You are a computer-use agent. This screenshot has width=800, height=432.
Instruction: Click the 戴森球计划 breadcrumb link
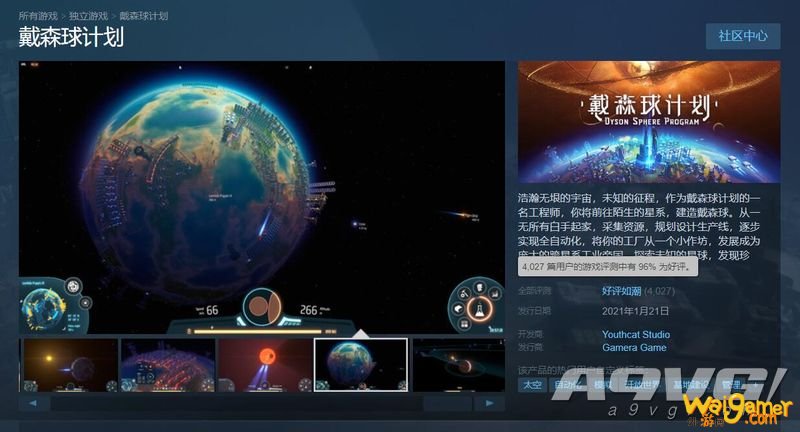pos(143,16)
